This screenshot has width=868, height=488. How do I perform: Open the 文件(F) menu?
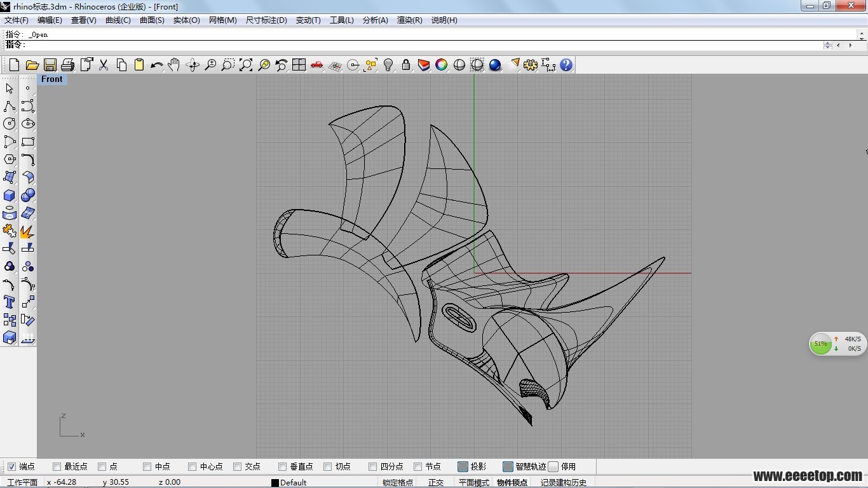click(x=17, y=20)
